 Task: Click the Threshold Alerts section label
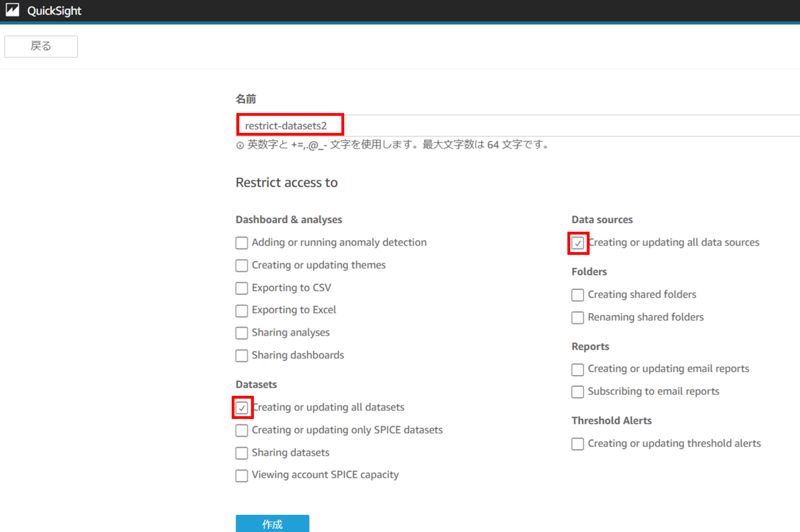(612, 420)
